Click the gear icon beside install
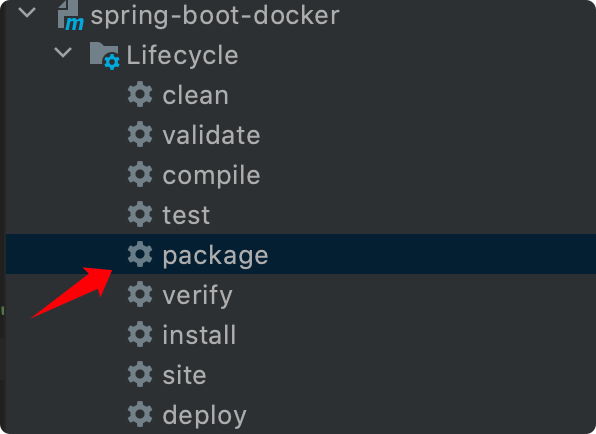The height and width of the screenshot is (434, 596). [140, 334]
